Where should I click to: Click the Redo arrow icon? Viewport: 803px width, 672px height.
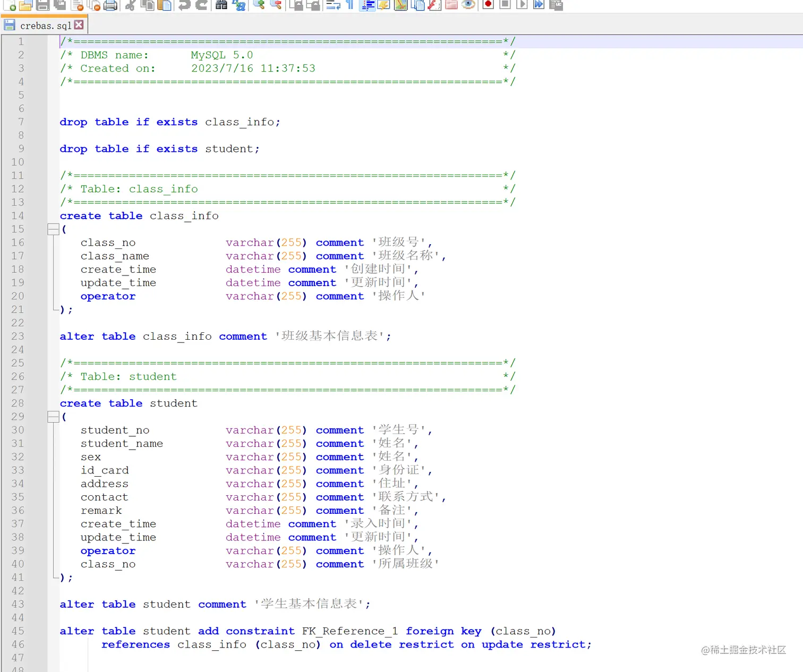(x=202, y=5)
